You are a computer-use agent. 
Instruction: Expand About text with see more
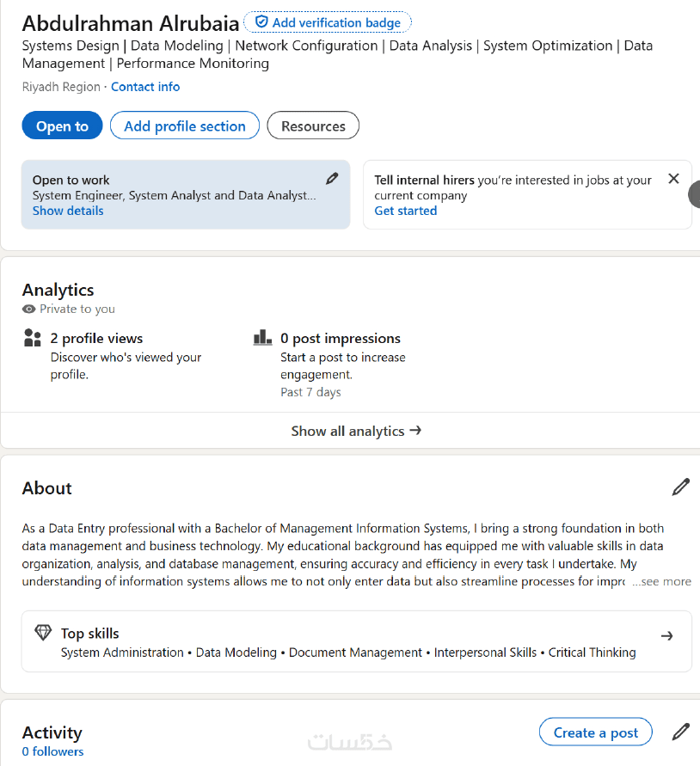click(661, 582)
